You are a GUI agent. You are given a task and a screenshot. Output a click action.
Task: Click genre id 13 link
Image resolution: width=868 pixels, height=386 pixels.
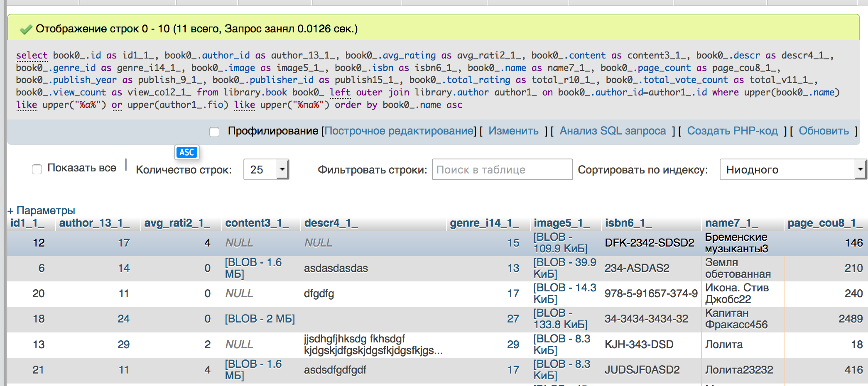(x=513, y=268)
